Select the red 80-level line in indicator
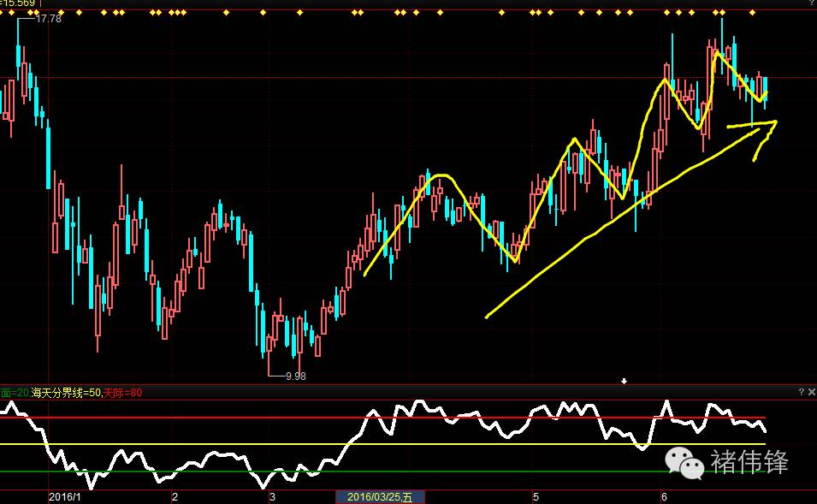 (x=382, y=418)
